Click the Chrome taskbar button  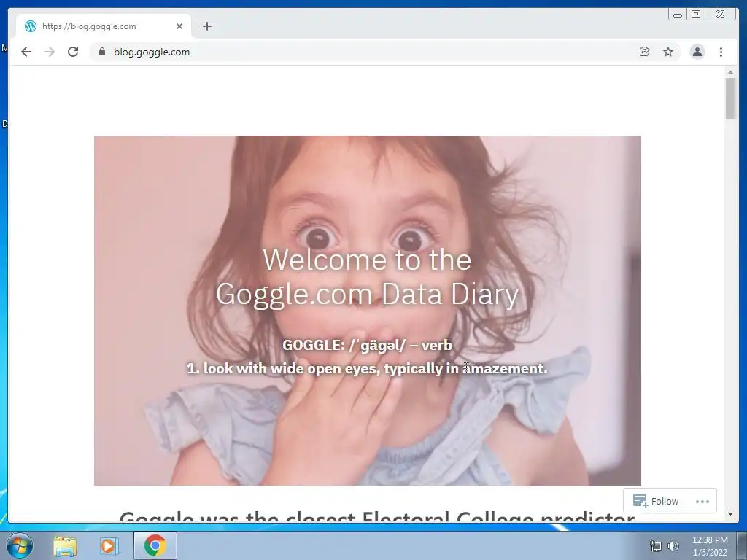(x=155, y=545)
